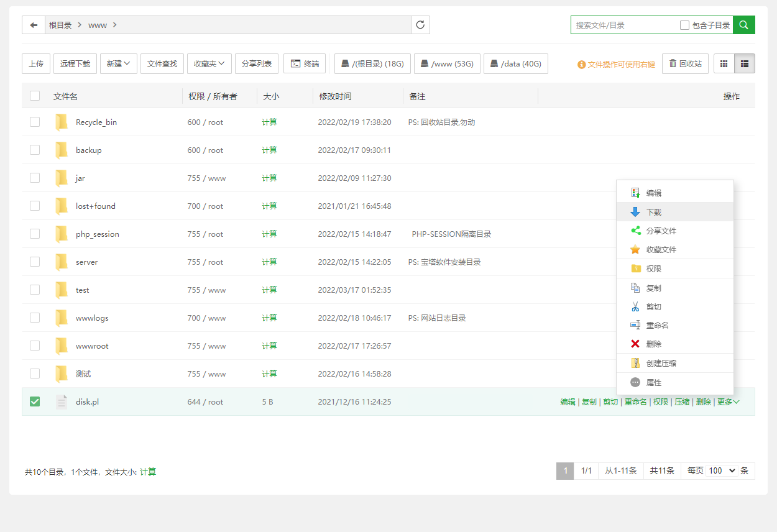Switch to list view icon
The image size is (777, 532).
(745, 63)
